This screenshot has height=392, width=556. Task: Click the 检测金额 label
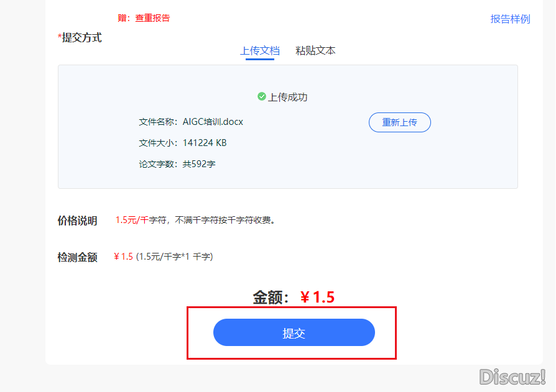tap(77, 257)
